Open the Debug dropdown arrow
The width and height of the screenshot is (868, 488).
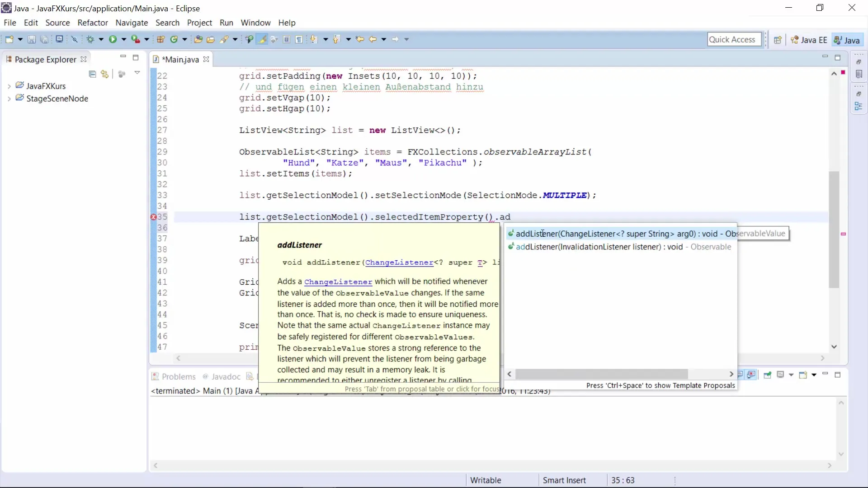click(x=101, y=39)
